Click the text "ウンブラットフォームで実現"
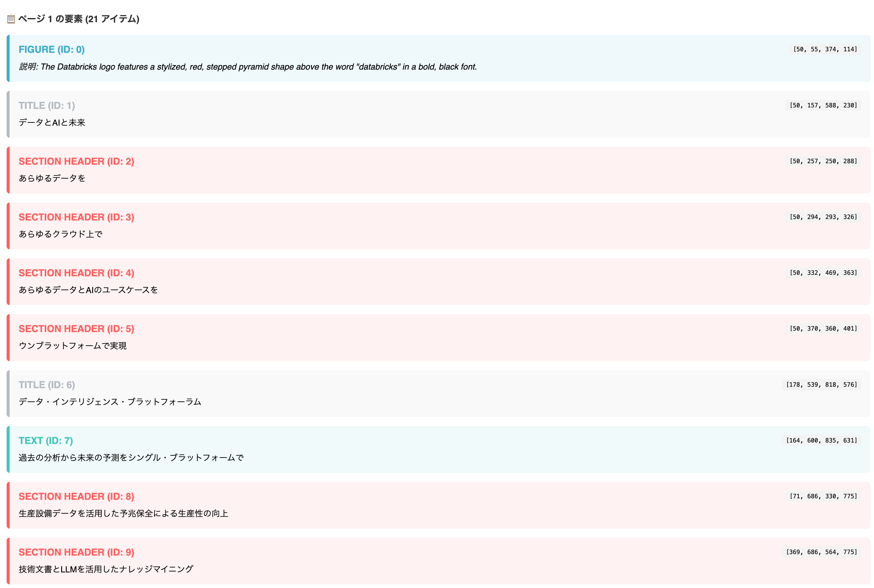Image resolution: width=874 pixels, height=588 pixels. 73,346
